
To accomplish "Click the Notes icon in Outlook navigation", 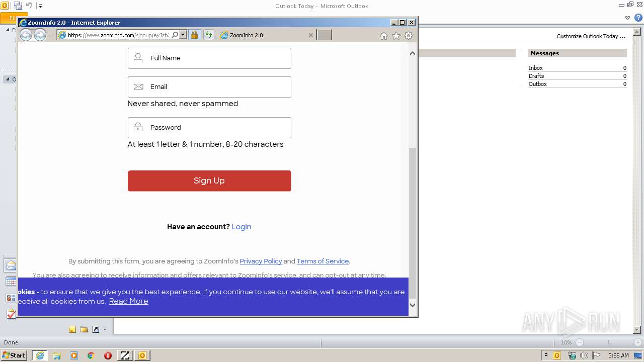I will click(x=72, y=329).
